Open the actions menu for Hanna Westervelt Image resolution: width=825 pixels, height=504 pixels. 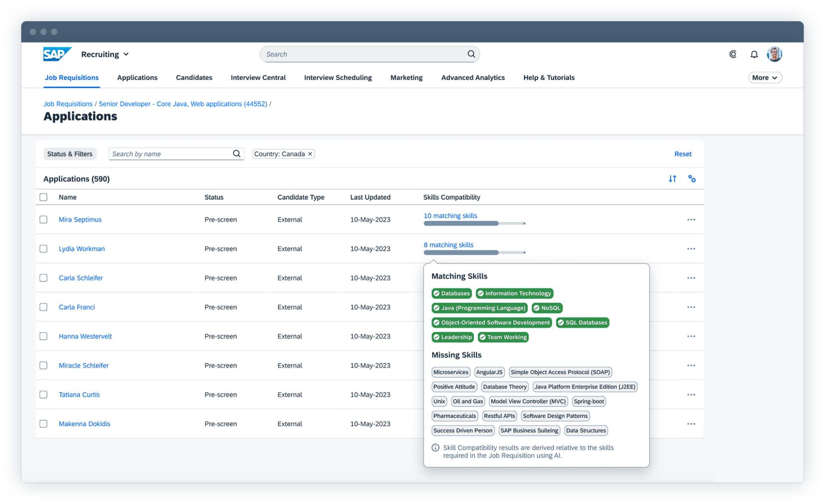coord(691,336)
